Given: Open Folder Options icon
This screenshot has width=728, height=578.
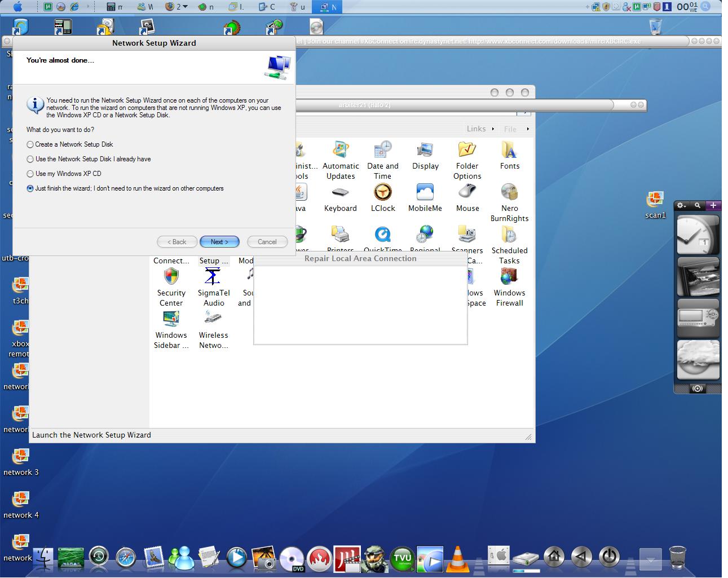Looking at the screenshot, I should pyautogui.click(x=467, y=161).
